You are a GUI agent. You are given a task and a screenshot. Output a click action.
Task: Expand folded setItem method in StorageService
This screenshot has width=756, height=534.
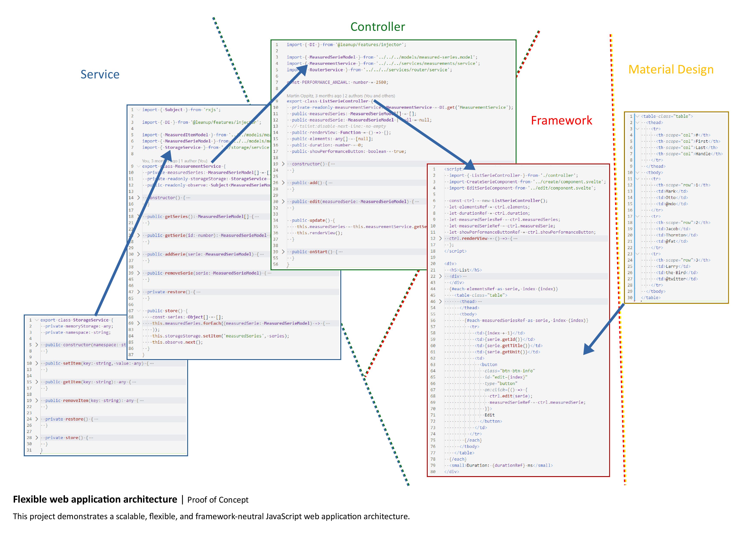coord(37,363)
